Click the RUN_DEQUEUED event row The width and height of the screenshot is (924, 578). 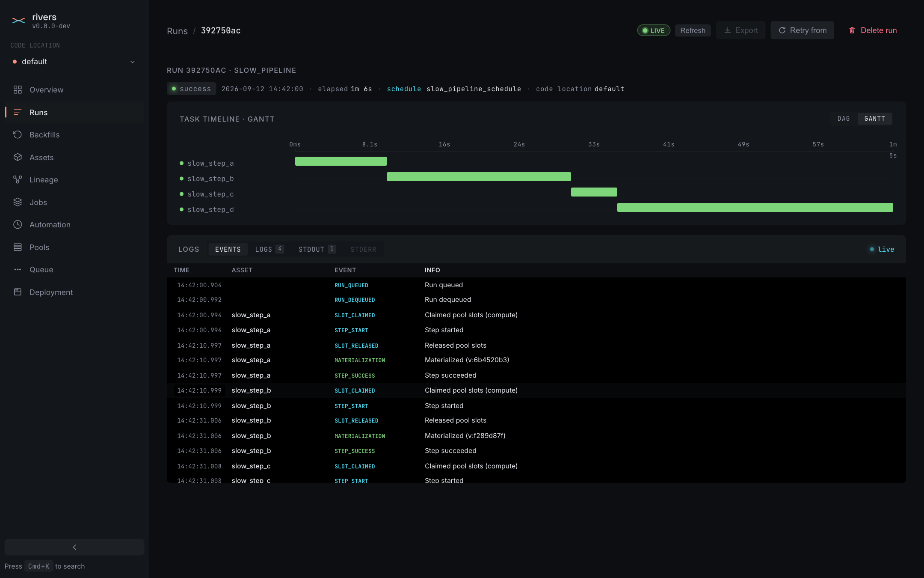[x=536, y=300]
